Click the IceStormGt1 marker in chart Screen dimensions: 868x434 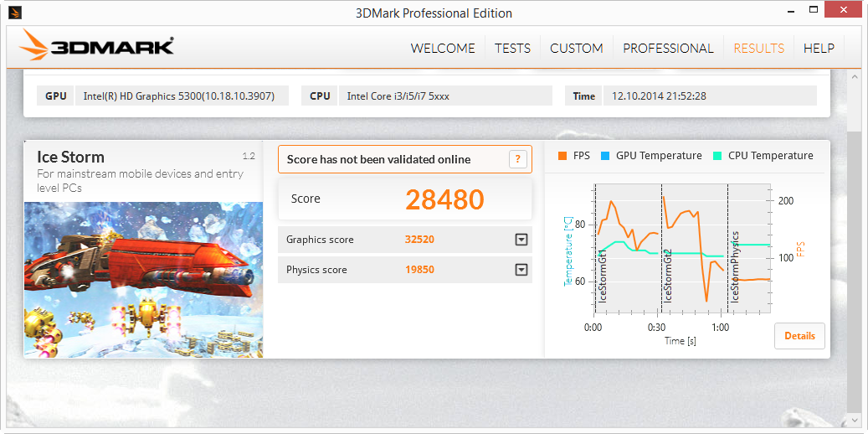[603, 276]
